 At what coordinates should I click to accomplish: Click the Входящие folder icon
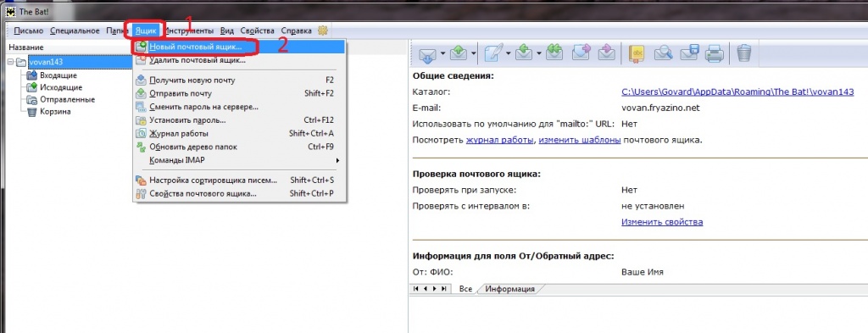(x=31, y=75)
